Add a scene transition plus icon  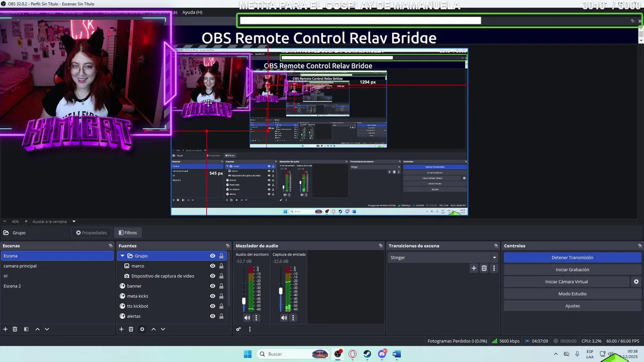pyautogui.click(x=473, y=268)
